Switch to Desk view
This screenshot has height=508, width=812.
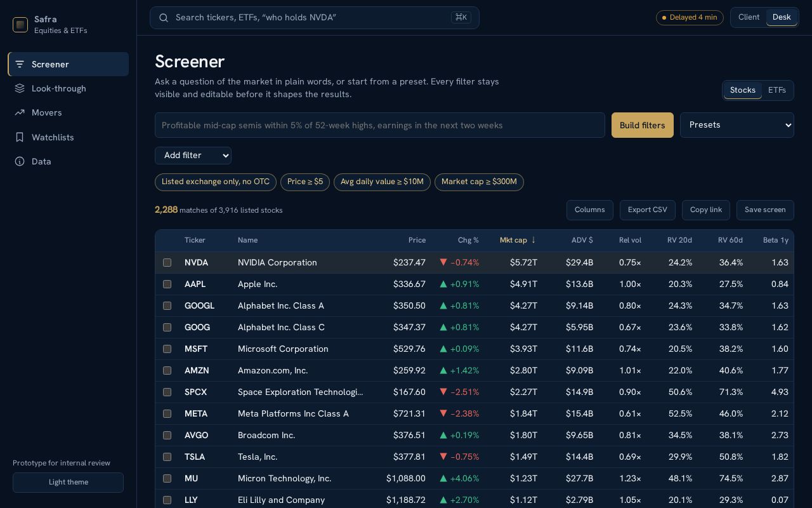pos(782,17)
